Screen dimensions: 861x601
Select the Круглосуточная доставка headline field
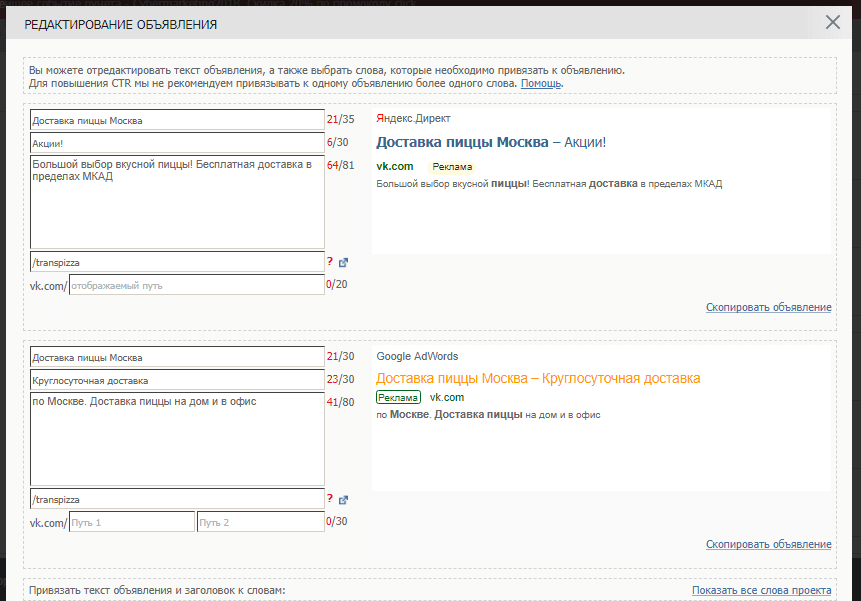click(x=176, y=380)
